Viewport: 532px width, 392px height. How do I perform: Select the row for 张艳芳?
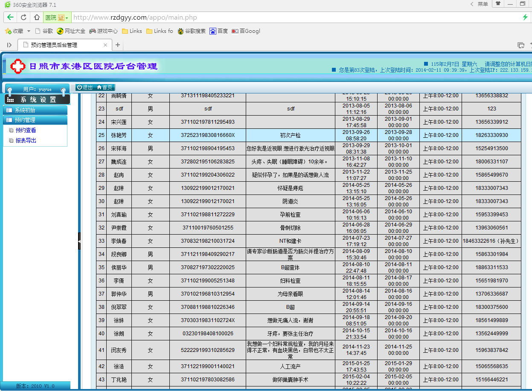[x=308, y=135]
